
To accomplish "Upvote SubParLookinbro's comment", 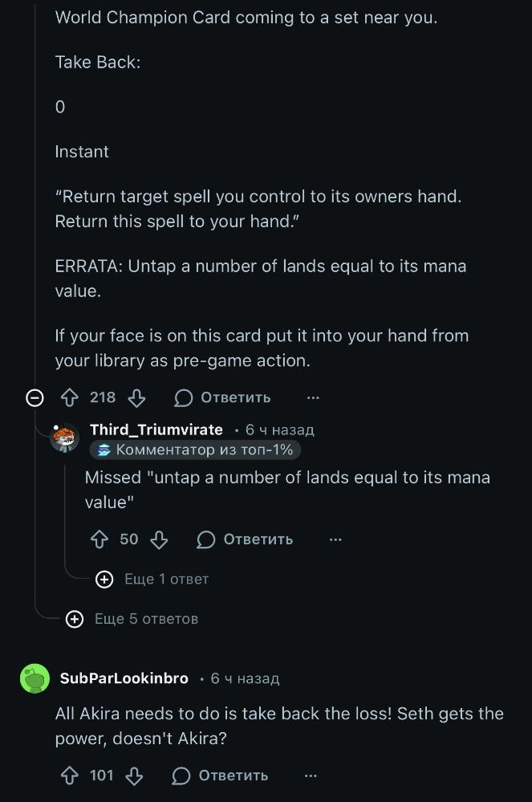I will point(70,776).
